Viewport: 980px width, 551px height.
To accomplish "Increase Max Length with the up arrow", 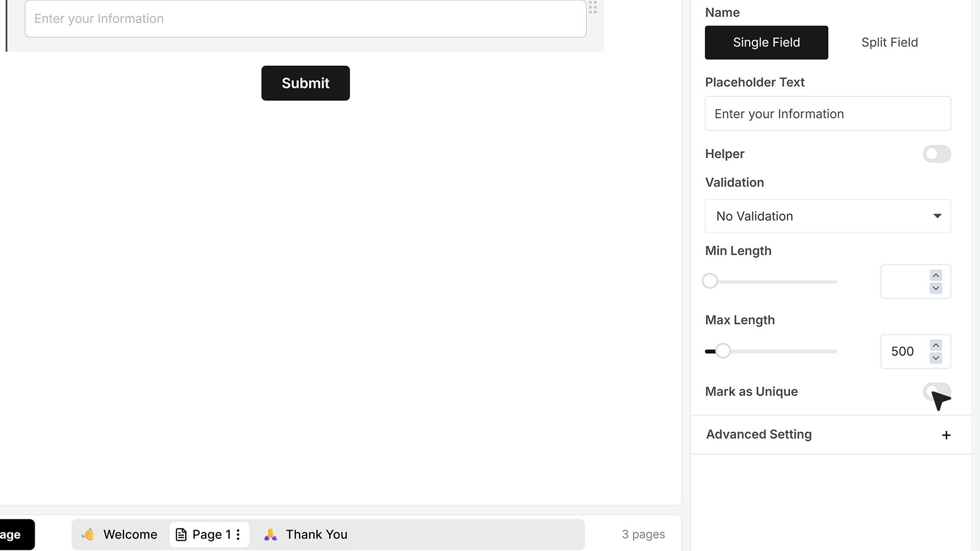I will (x=936, y=345).
